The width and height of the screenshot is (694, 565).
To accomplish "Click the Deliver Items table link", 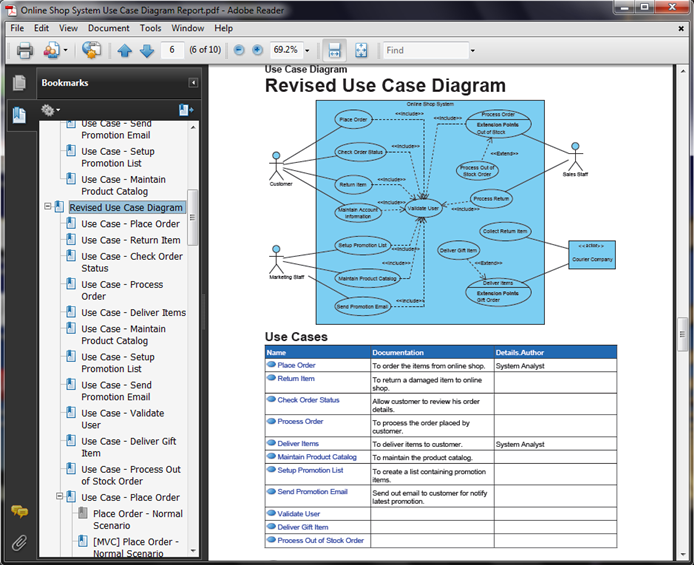I will 298,444.
